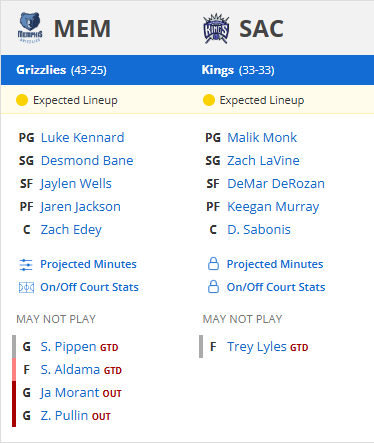374x443 pixels.
Task: Click the lock icon beside Kings Projected Minutes
Action: pyautogui.click(x=213, y=264)
